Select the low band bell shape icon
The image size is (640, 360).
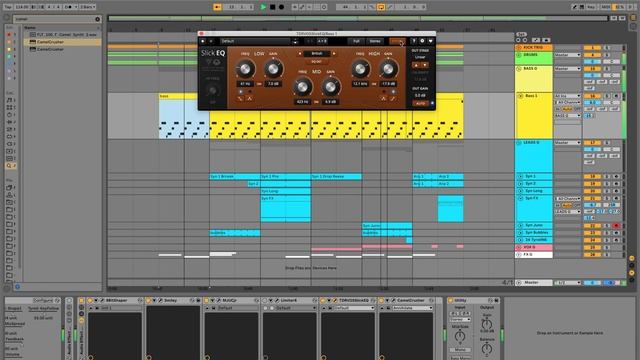(x=249, y=98)
